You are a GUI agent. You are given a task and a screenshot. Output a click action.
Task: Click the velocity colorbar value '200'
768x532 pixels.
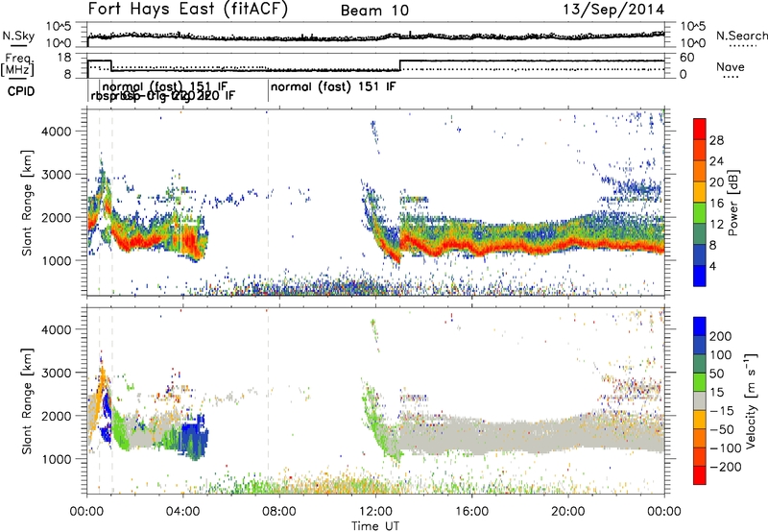(x=721, y=336)
